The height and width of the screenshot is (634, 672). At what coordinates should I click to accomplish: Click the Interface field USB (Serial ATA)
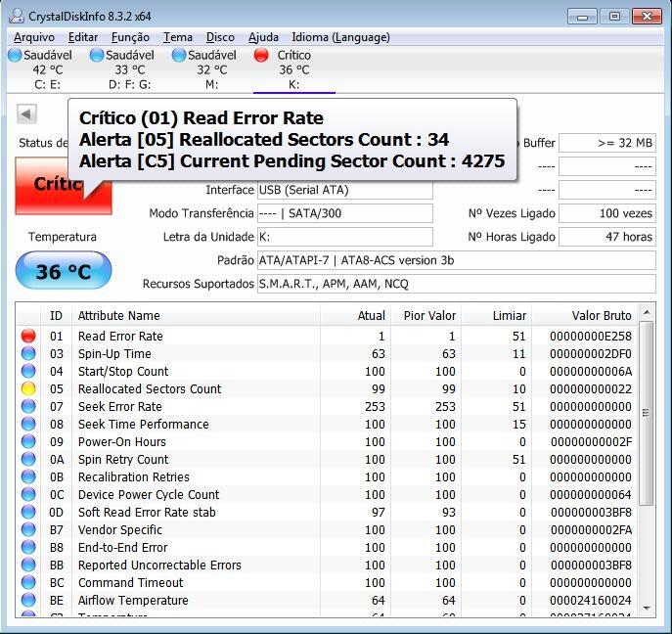tap(345, 190)
